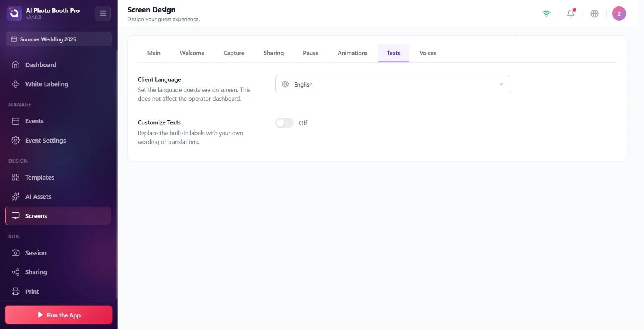Open the Events page

point(58,121)
